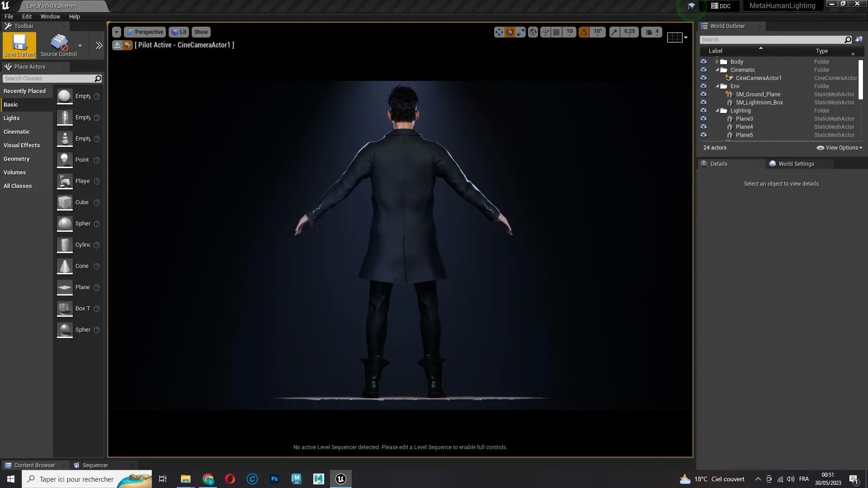Switch to the World Settings tab
This screenshot has width=868, height=488.
797,164
